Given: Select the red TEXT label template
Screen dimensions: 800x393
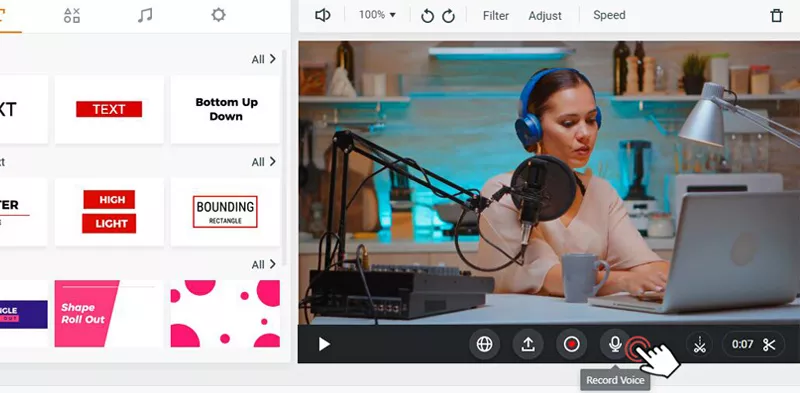Looking at the screenshot, I should 109,109.
